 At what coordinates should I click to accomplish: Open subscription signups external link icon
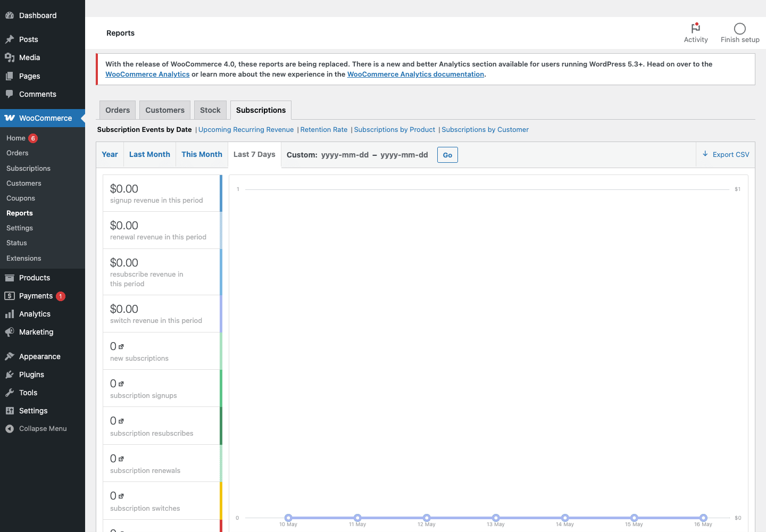[x=121, y=384]
